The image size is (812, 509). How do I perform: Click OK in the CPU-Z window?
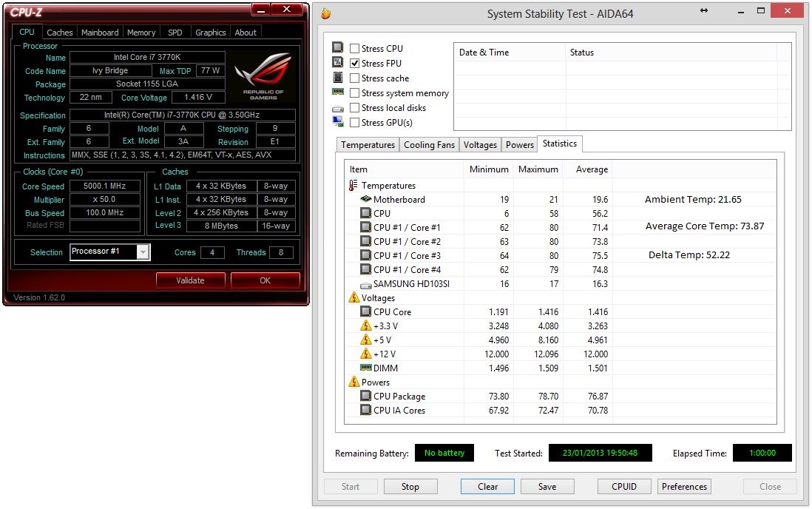point(265,280)
